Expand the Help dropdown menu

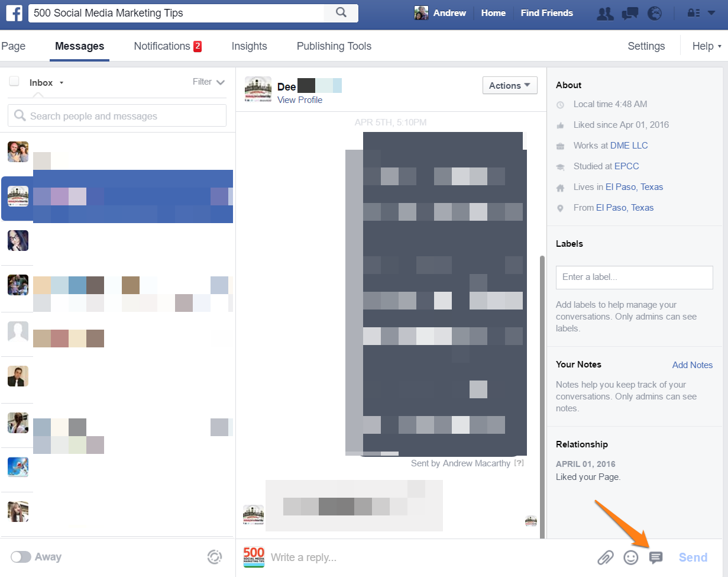click(x=707, y=46)
